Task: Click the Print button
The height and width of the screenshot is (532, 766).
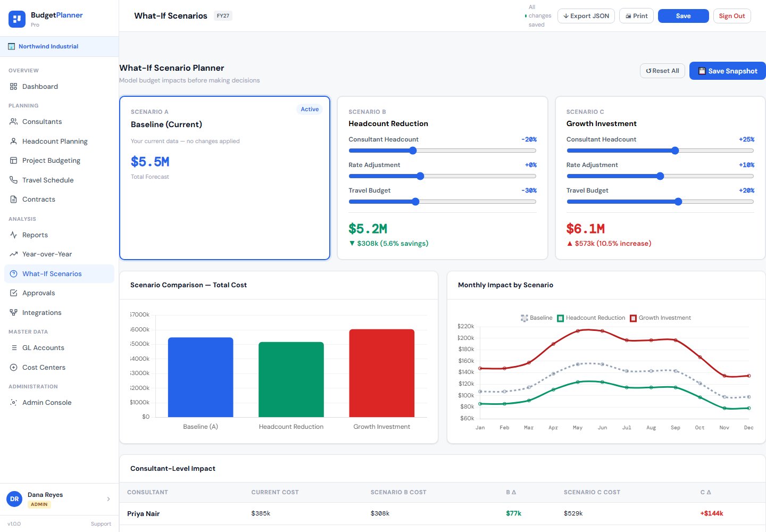Action: [636, 16]
